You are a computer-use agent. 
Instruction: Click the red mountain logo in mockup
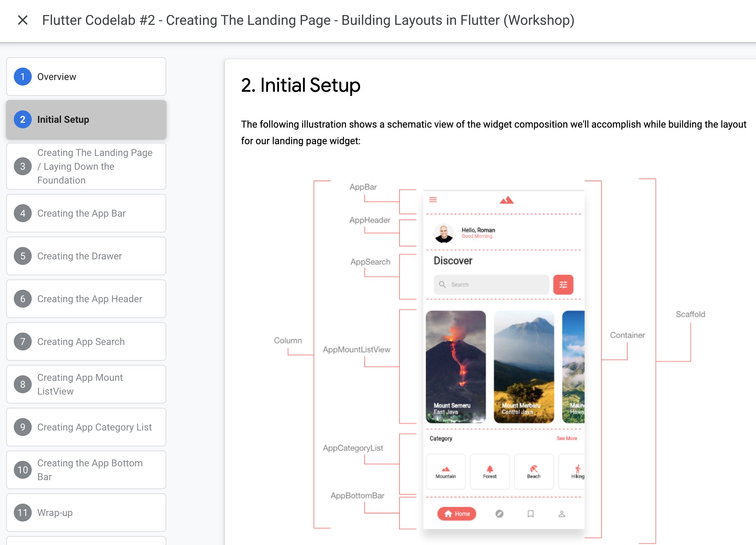(507, 200)
